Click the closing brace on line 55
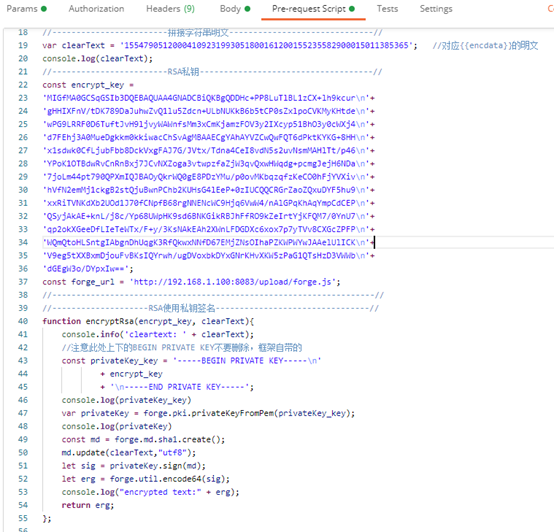 [47, 518]
